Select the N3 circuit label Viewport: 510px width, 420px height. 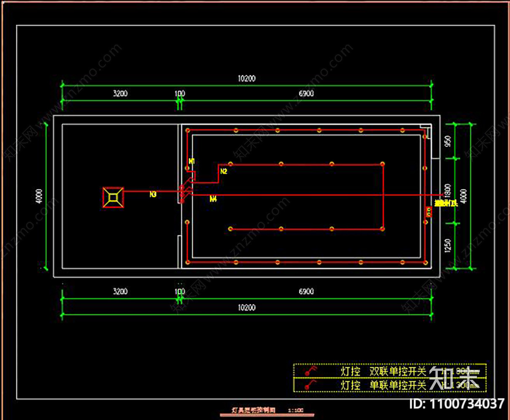click(x=153, y=194)
